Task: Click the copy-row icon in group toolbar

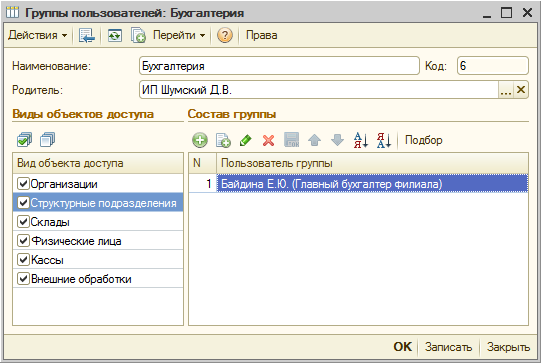Action: pyautogui.click(x=223, y=140)
